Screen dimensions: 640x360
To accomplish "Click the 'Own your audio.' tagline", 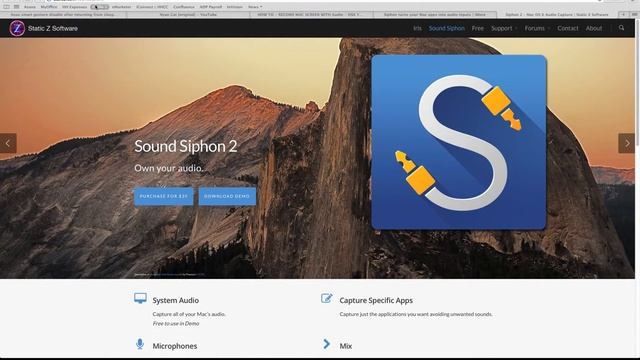I will (168, 168).
